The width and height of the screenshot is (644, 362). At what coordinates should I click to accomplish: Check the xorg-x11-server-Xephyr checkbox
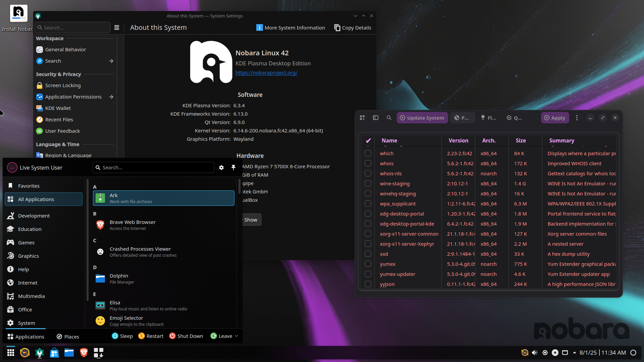tap(368, 244)
